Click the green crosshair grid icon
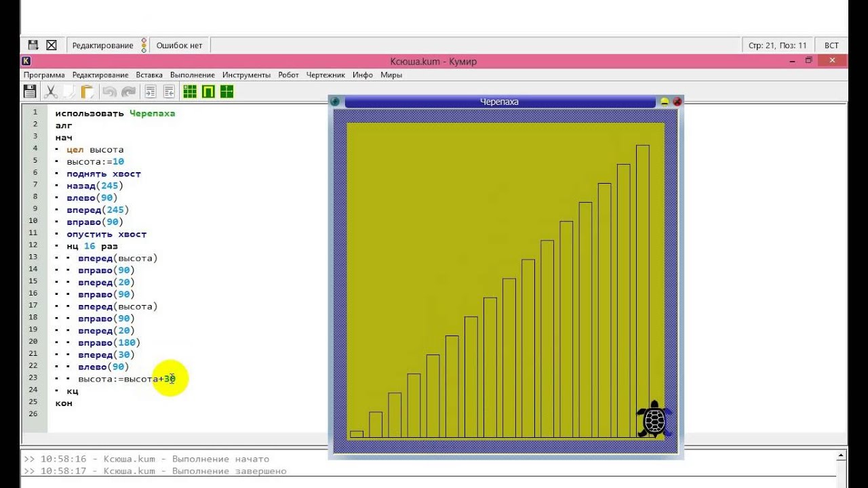The height and width of the screenshot is (488, 868). coord(227,91)
